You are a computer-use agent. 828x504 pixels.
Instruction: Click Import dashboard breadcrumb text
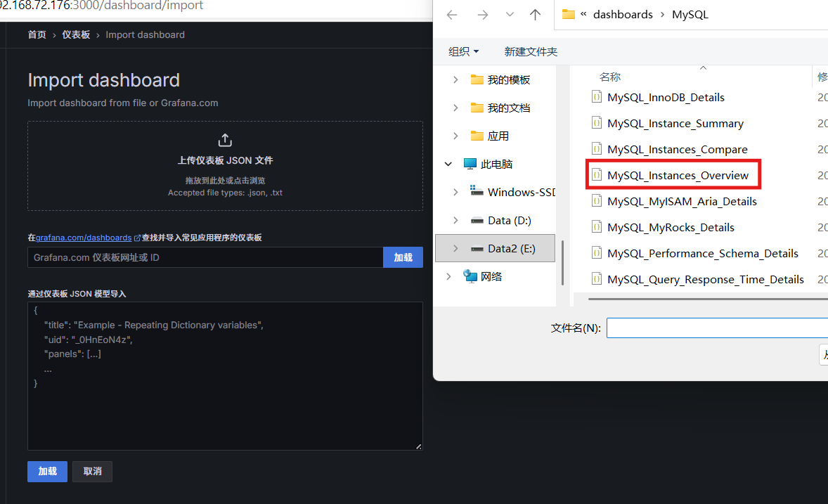(145, 35)
